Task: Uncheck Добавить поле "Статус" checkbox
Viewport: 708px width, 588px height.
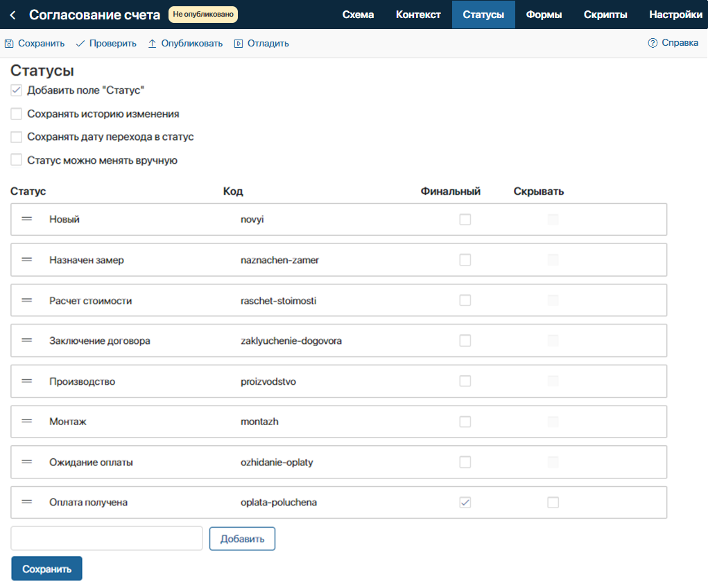Action: [x=16, y=90]
